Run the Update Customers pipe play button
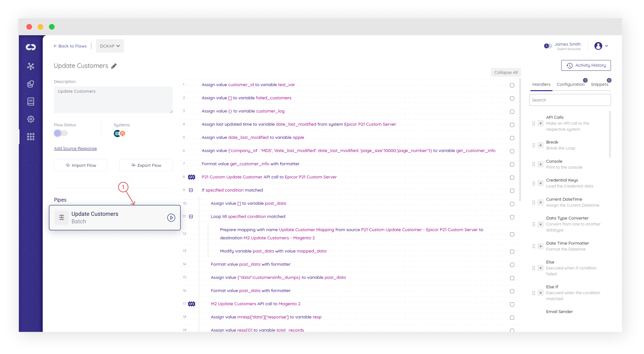Screen dimensions: 644x354 (x=171, y=218)
